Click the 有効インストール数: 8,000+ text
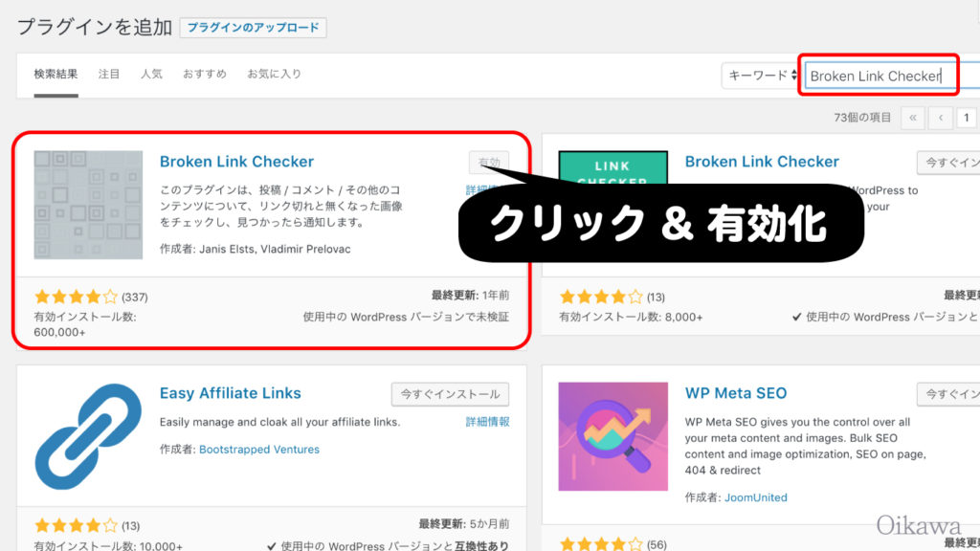Image resolution: width=980 pixels, height=551 pixels. tap(631, 317)
